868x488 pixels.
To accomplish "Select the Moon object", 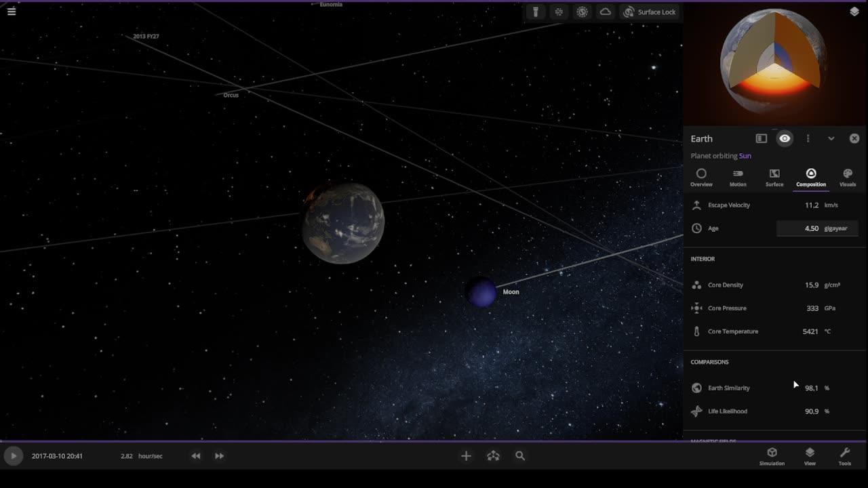I will [482, 292].
